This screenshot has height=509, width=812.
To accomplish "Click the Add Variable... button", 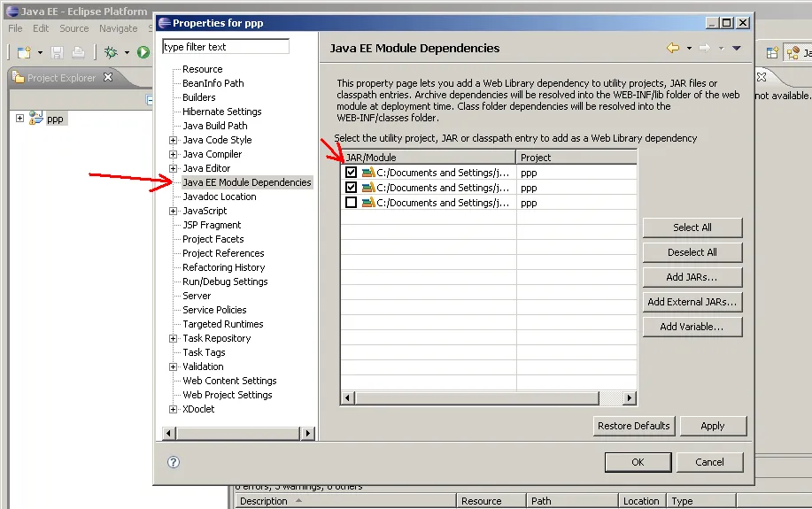I will (x=692, y=327).
